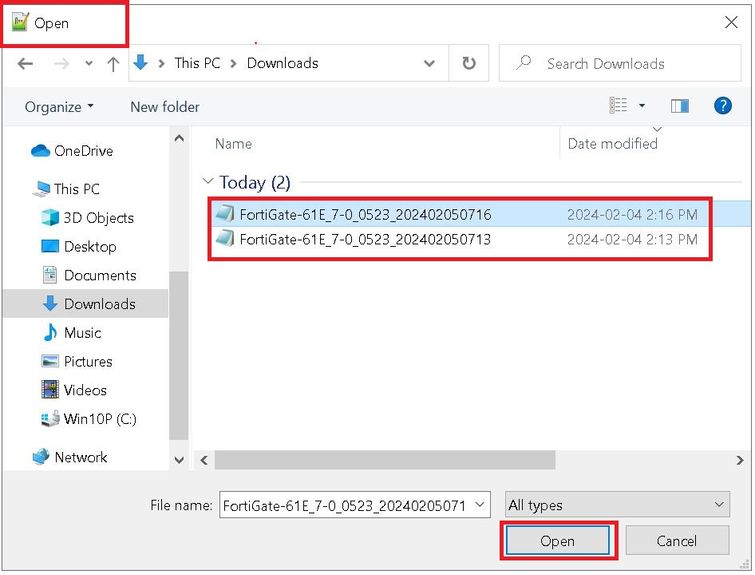Open the Organize menu
The height and width of the screenshot is (575, 755).
click(x=59, y=107)
